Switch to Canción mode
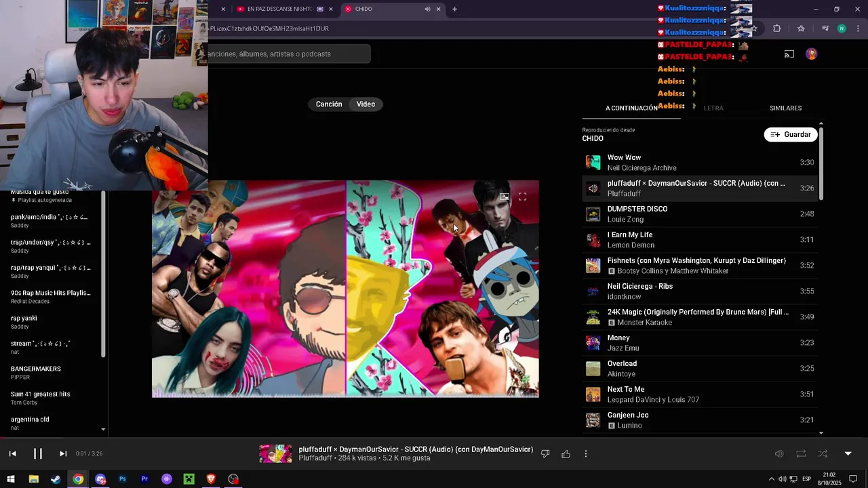Image resolution: width=868 pixels, height=488 pixels. point(329,104)
